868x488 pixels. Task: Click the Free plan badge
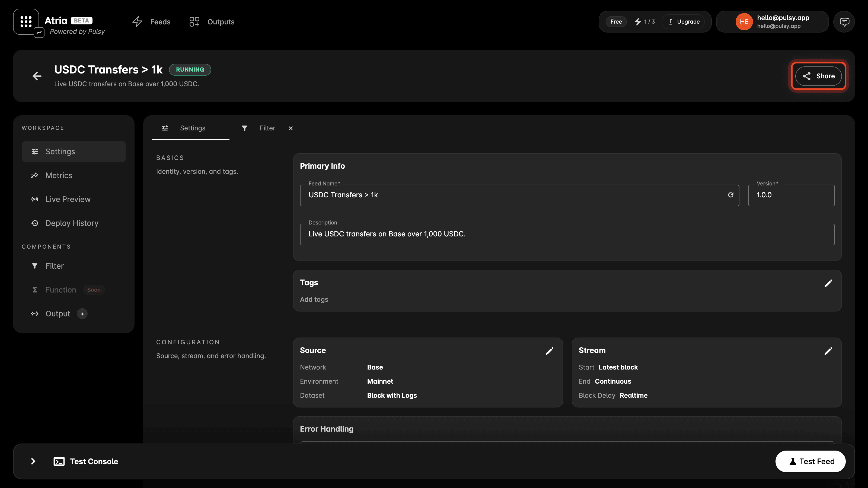pyautogui.click(x=616, y=22)
